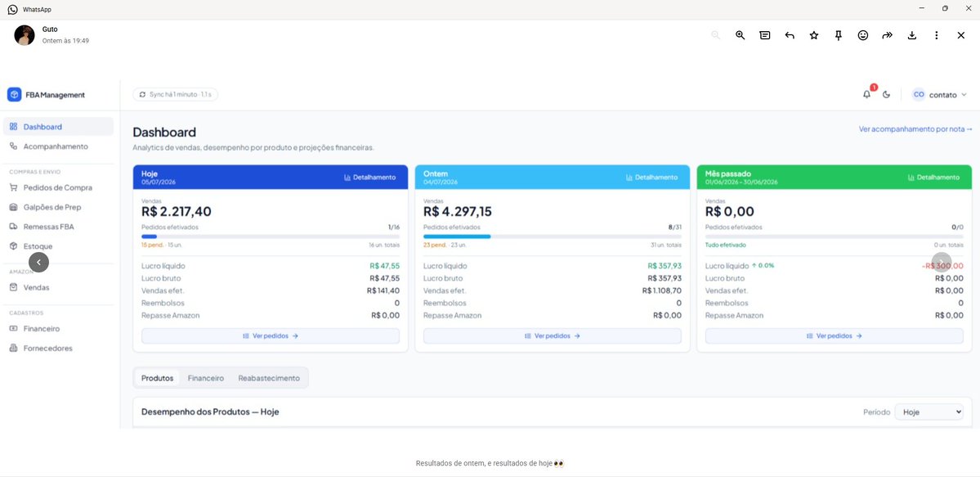Image resolution: width=980 pixels, height=477 pixels.
Task: Forward the image with arrow icon
Action: tap(888, 36)
